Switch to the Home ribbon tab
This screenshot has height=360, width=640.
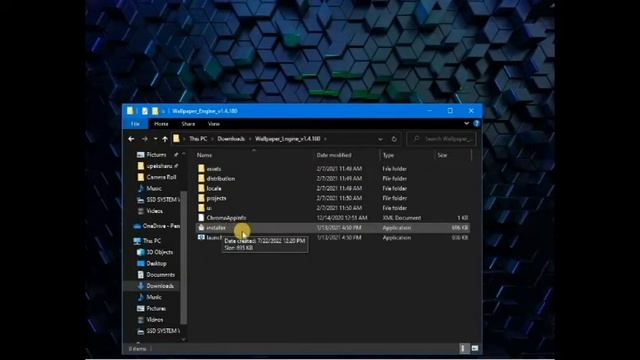pos(161,124)
